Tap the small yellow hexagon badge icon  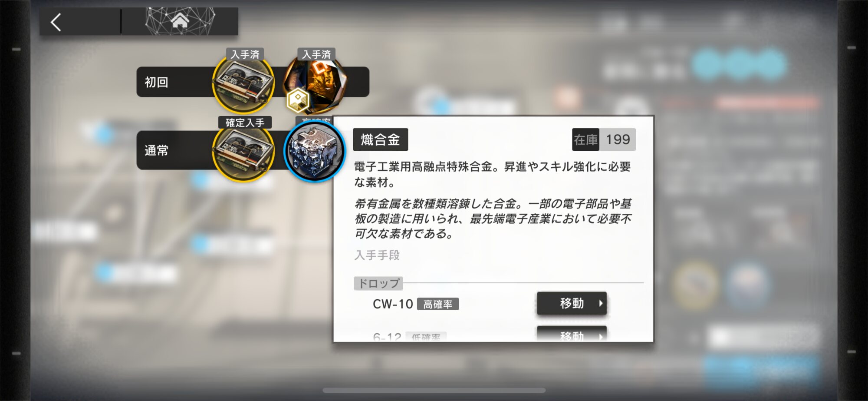pyautogui.click(x=298, y=100)
